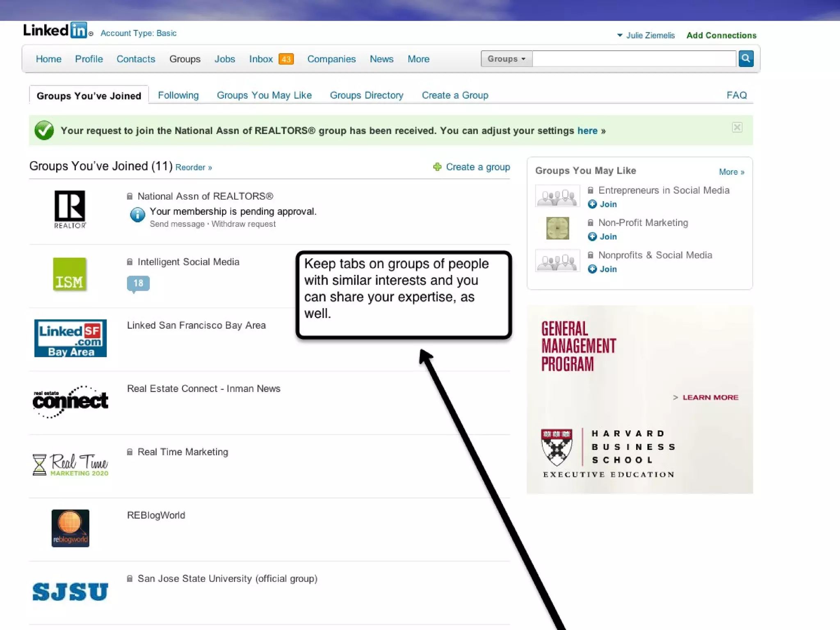
Task: Click the Reorder link
Action: point(193,167)
